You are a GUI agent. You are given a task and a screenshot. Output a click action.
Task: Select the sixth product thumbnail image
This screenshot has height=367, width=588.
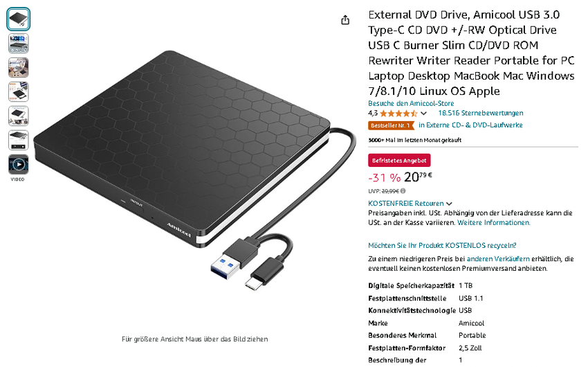(x=19, y=140)
